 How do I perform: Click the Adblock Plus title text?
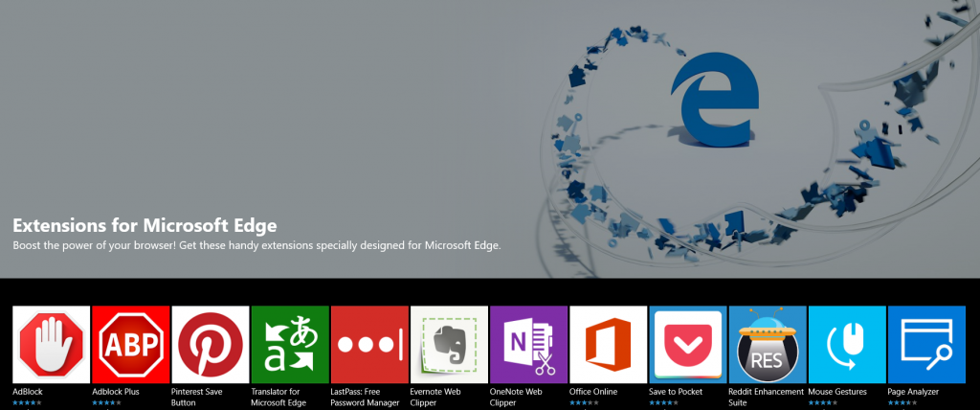pyautogui.click(x=116, y=392)
